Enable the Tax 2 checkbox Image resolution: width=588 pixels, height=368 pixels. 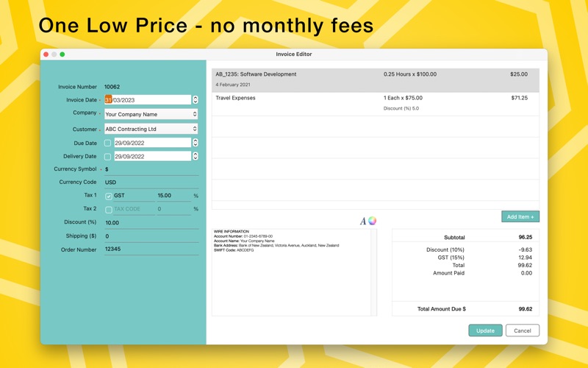click(x=108, y=210)
